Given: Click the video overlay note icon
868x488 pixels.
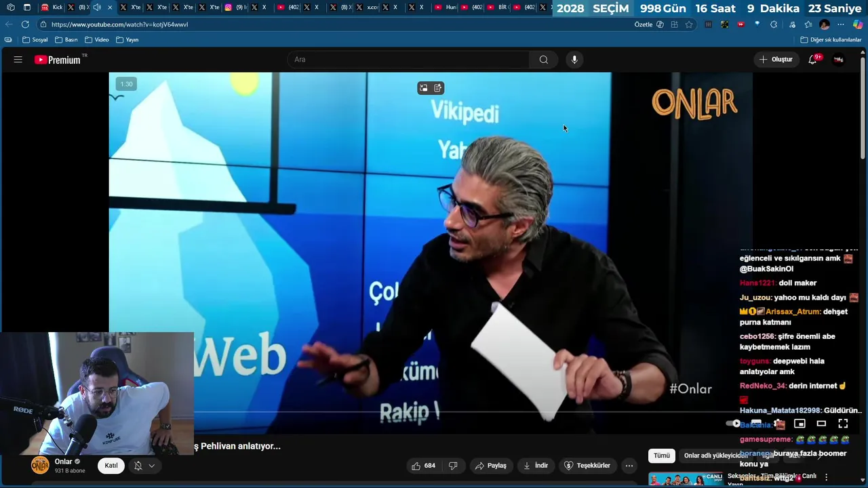Looking at the screenshot, I should (x=438, y=88).
